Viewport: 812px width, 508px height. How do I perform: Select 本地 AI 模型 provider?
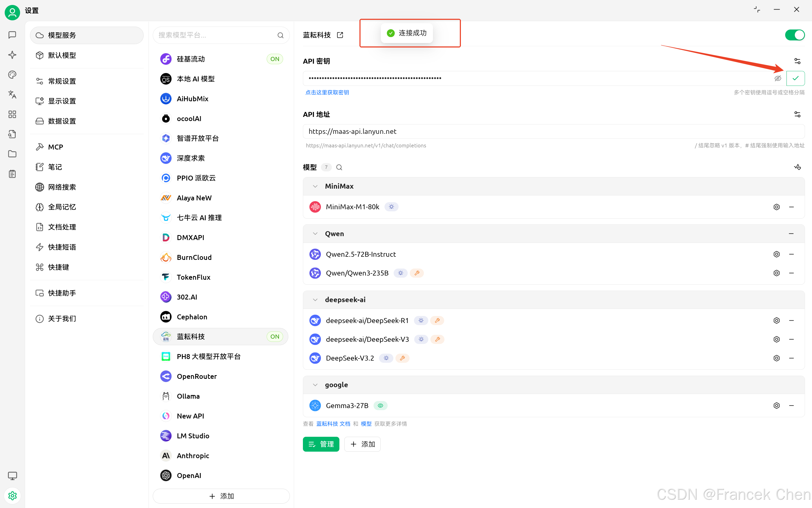[221, 79]
